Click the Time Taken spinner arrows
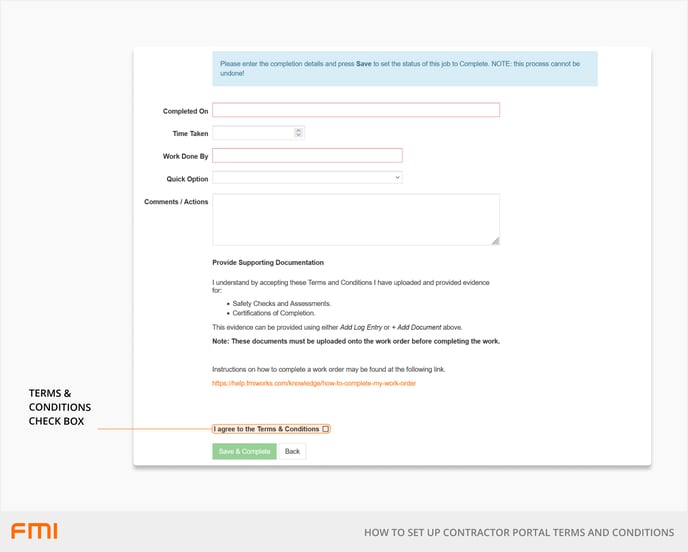688x552 pixels. point(298,133)
